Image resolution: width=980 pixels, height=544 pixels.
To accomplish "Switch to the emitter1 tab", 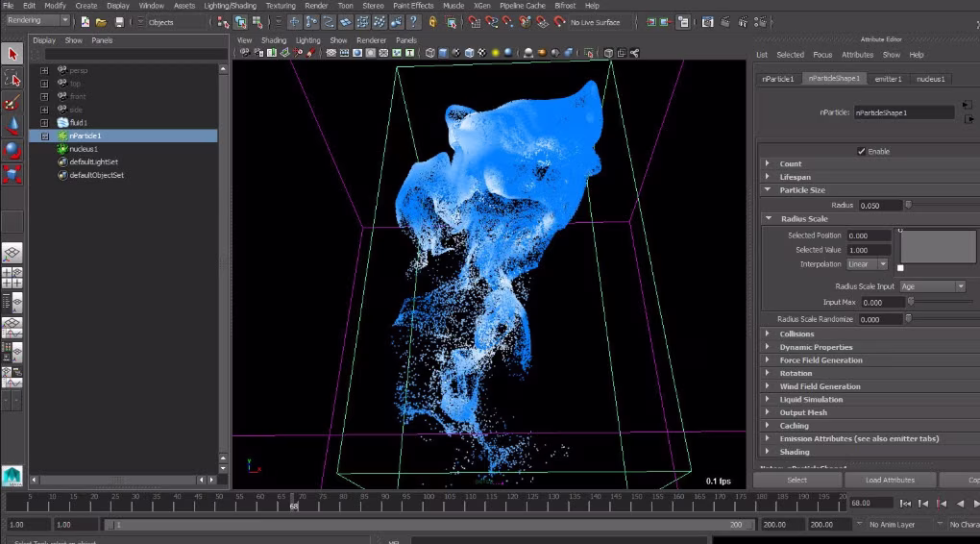I will coord(888,79).
